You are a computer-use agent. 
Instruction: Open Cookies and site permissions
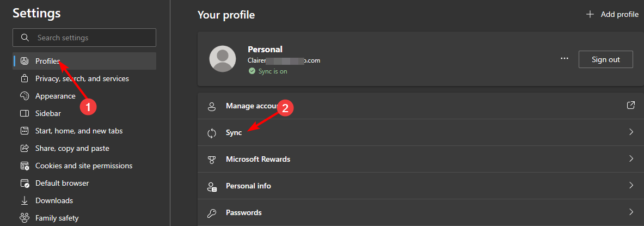click(x=84, y=166)
